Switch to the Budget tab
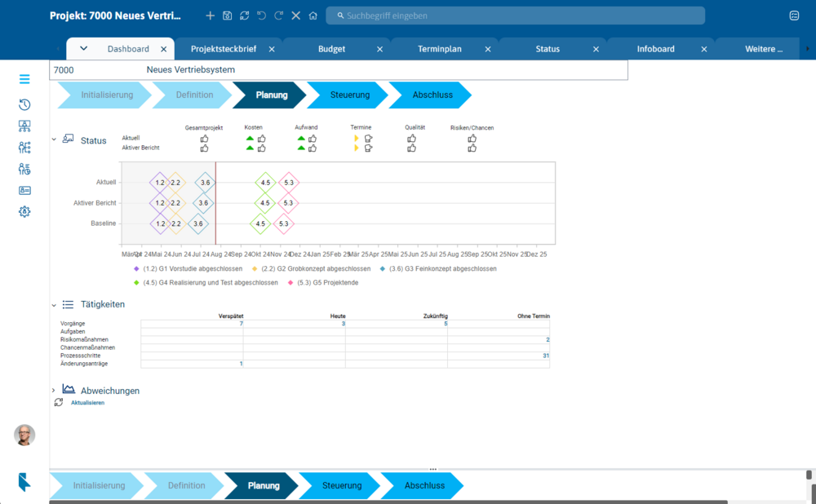The height and width of the screenshot is (504, 816). [x=331, y=49]
